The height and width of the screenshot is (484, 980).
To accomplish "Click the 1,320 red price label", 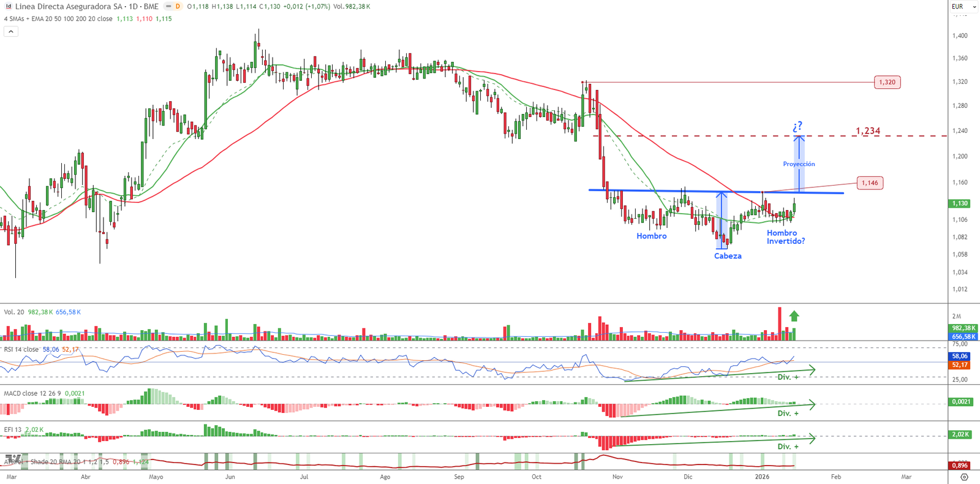I will click(x=886, y=82).
